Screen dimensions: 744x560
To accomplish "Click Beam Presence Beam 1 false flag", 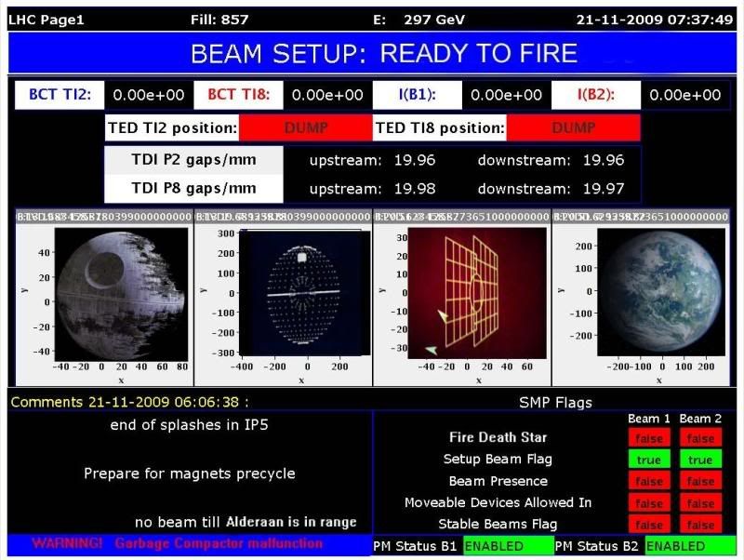I will 649,481.
